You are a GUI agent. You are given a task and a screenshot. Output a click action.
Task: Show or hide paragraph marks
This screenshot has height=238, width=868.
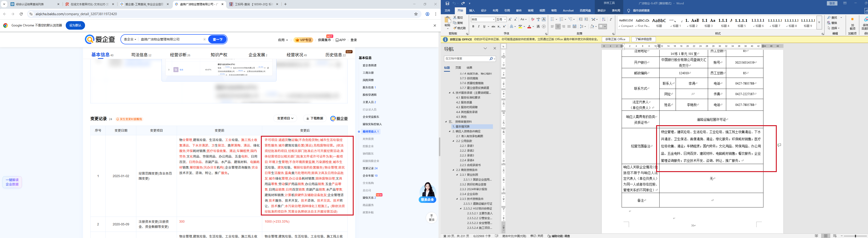point(611,20)
